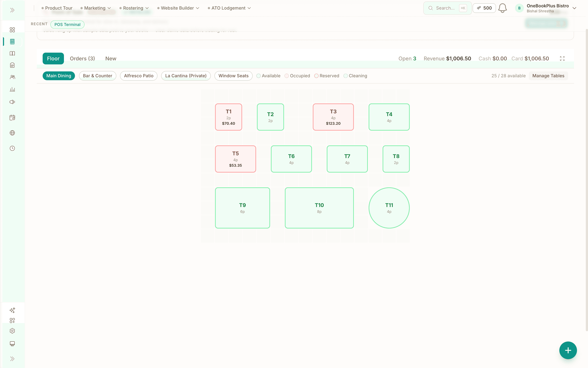
Task: Open the recent POS Terminal chip
Action: 67,24
